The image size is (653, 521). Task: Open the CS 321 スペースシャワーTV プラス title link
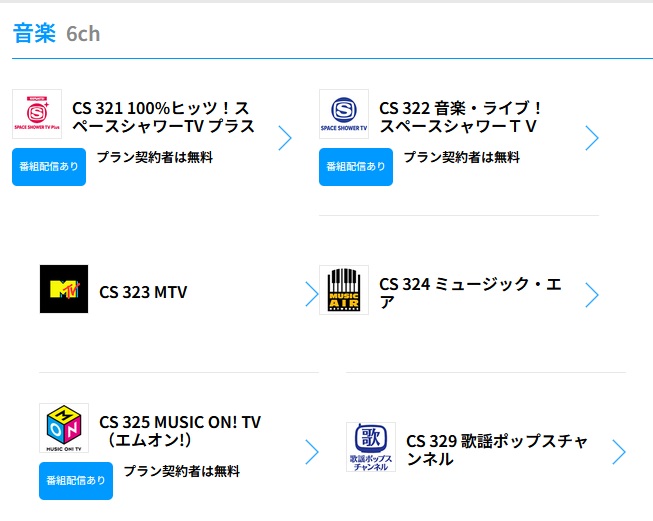point(163,117)
